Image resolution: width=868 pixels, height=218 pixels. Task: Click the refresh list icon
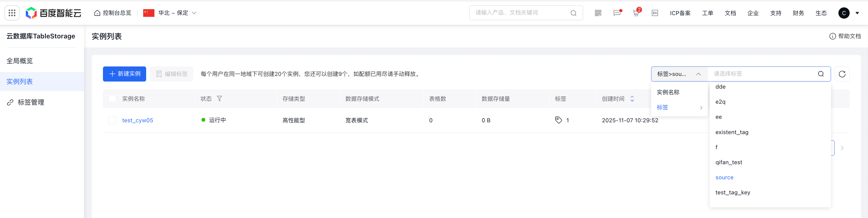842,74
